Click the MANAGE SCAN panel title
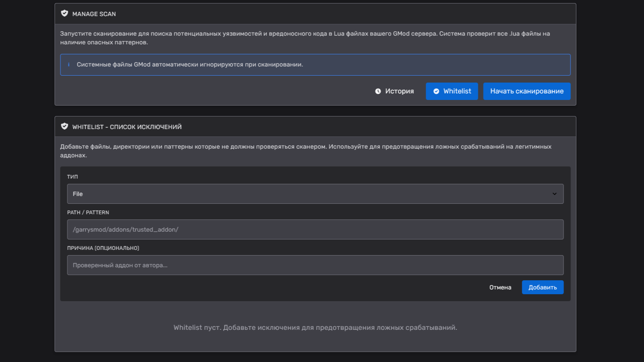 94,14
